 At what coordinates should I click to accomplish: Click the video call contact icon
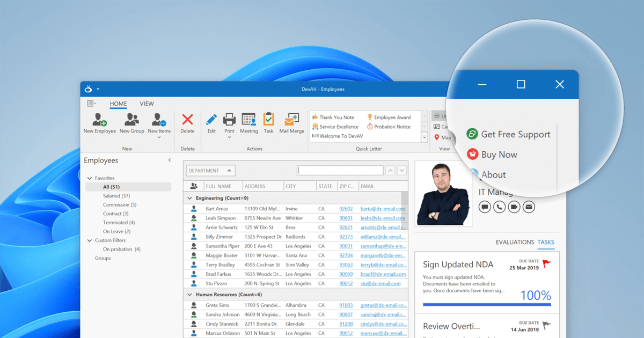pyautogui.click(x=514, y=207)
